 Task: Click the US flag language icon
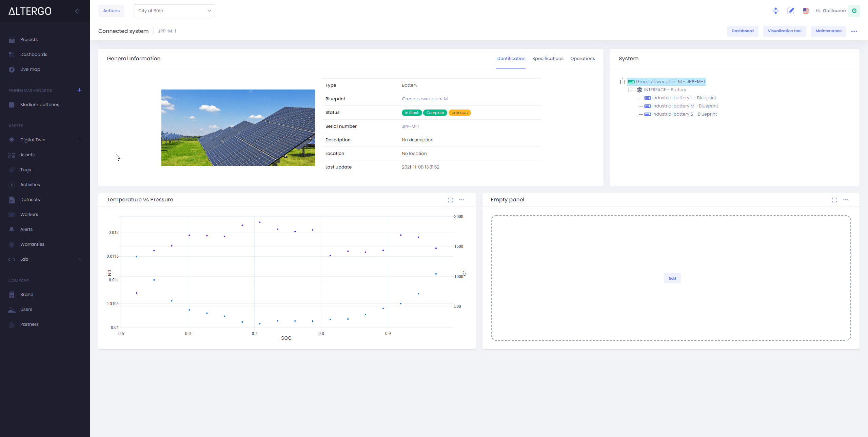806,11
